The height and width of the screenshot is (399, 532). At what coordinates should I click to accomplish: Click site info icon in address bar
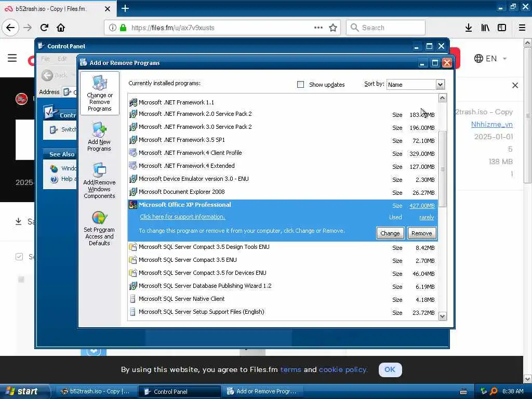(113, 28)
